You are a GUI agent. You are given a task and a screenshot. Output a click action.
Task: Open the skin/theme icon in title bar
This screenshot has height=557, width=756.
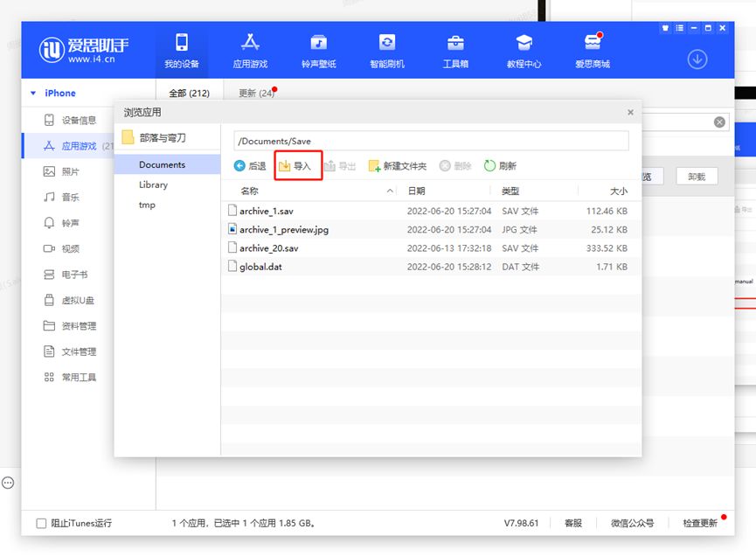665,28
